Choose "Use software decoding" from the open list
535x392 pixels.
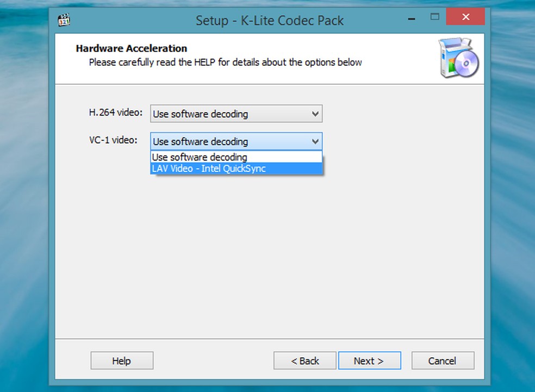point(200,157)
